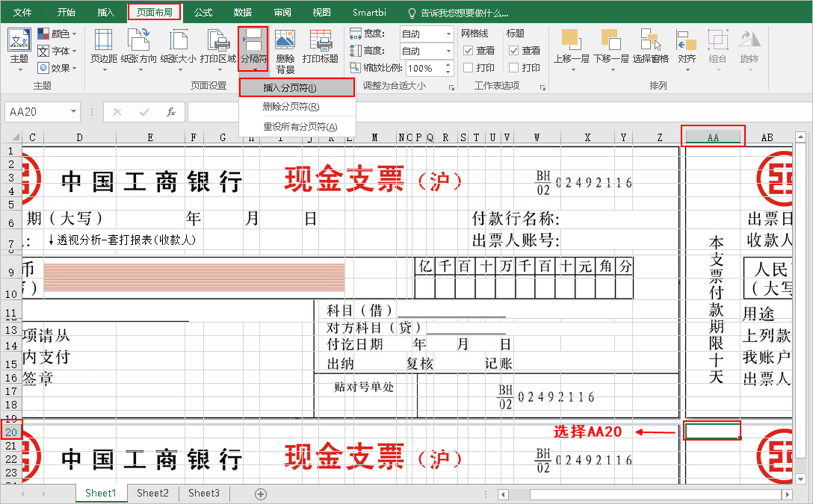
Task: Choose 重设所有分页符 from the menu
Action: 297,126
